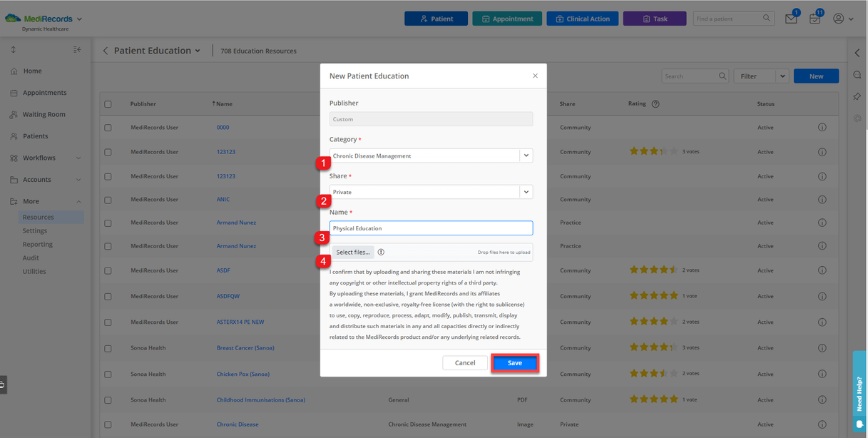Click the right panel pin icon
Image resolution: width=868 pixels, height=438 pixels.
point(857,96)
